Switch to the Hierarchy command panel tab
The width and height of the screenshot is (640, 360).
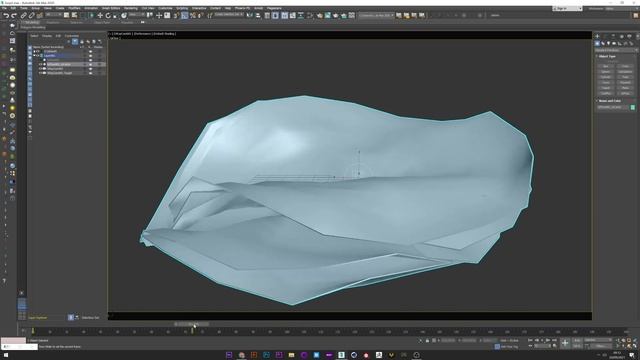click(x=613, y=36)
